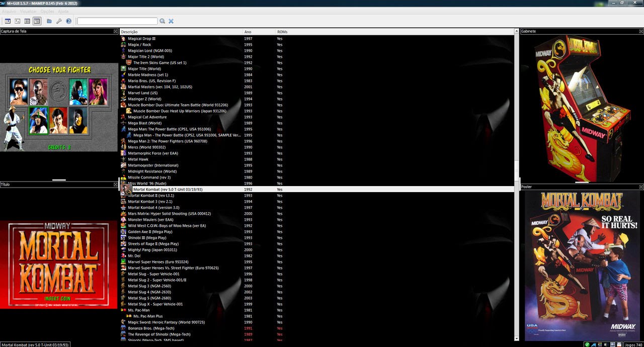This screenshot has height=347, width=644.
Task: Click the Mortal Kombat poster image
Action: (x=582, y=266)
